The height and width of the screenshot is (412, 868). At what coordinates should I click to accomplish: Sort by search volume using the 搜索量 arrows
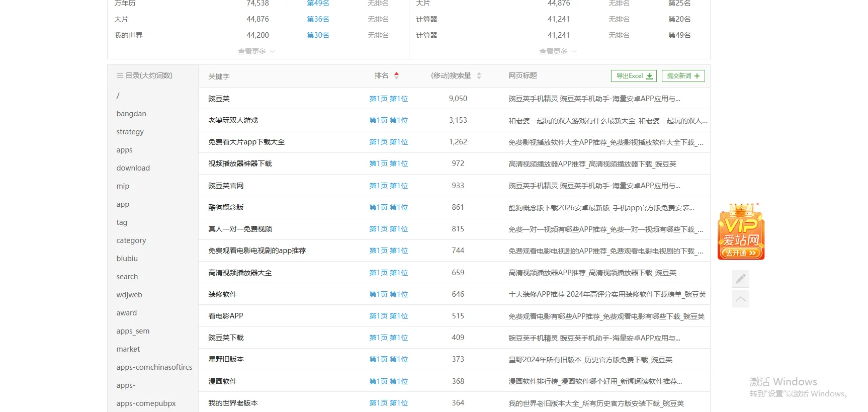point(479,75)
